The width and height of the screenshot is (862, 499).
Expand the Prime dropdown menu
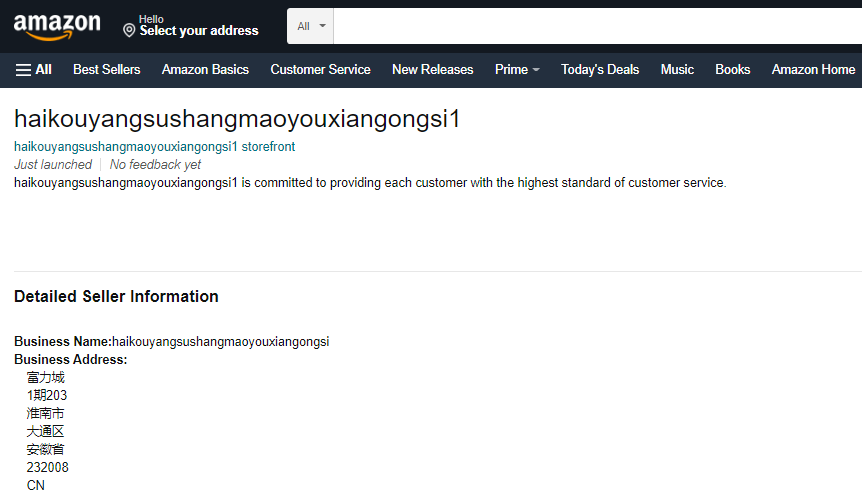pyautogui.click(x=517, y=70)
